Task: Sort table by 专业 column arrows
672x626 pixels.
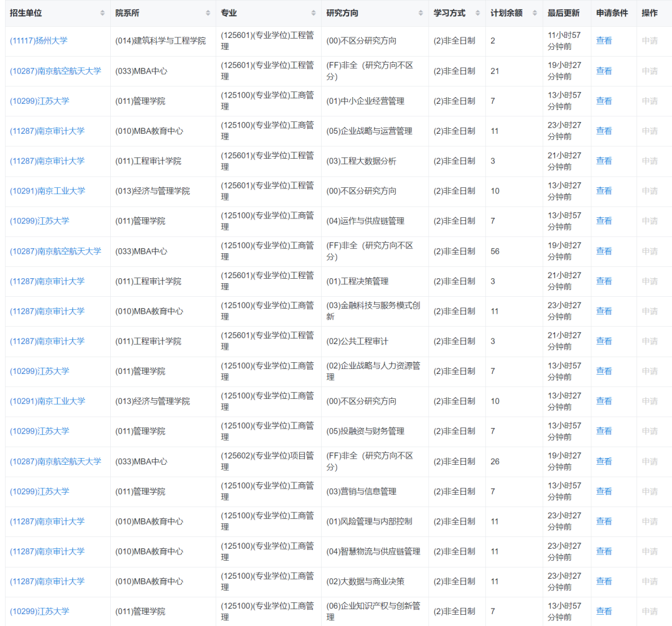Action: 313,13
